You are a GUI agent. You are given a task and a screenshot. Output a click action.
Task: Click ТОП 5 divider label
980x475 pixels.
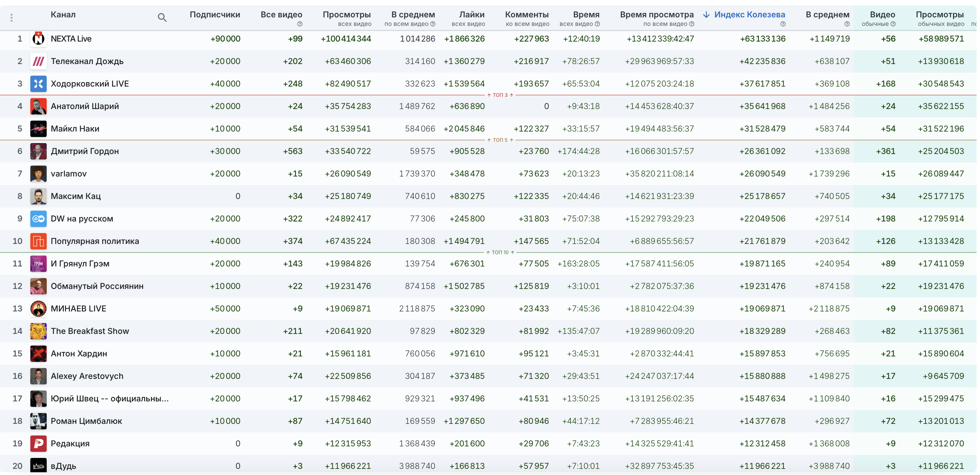(x=500, y=140)
